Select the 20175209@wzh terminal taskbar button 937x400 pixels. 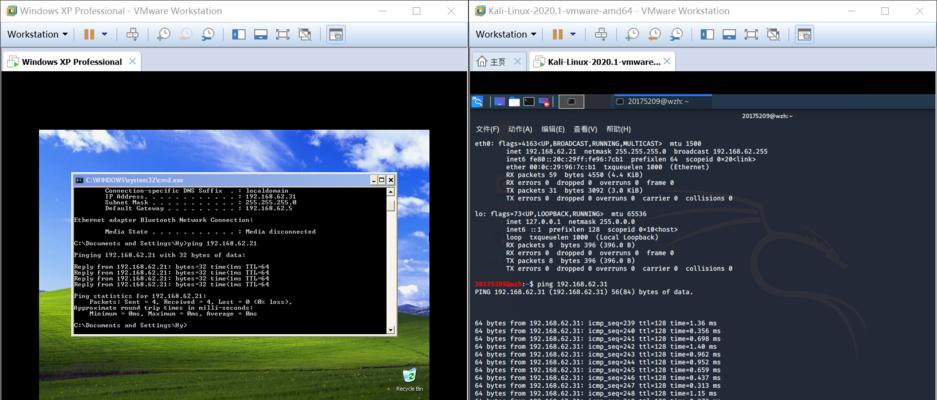(662, 102)
